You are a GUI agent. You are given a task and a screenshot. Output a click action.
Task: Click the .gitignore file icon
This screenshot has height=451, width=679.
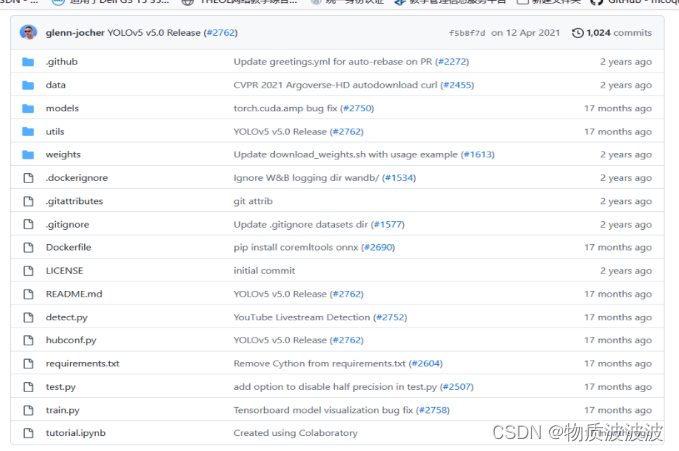29,224
